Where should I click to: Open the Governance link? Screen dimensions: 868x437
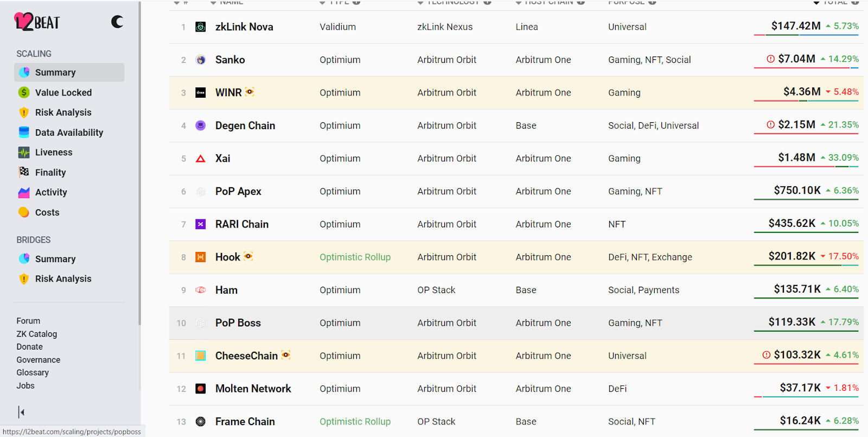pyautogui.click(x=38, y=360)
